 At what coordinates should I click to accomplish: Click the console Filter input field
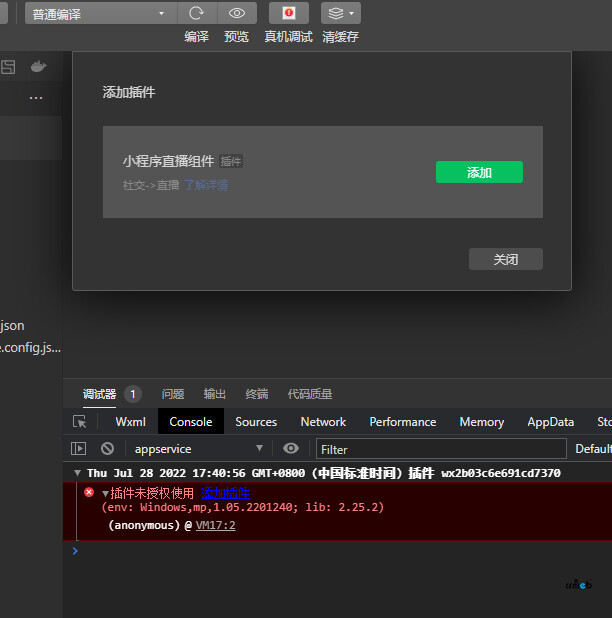(441, 449)
